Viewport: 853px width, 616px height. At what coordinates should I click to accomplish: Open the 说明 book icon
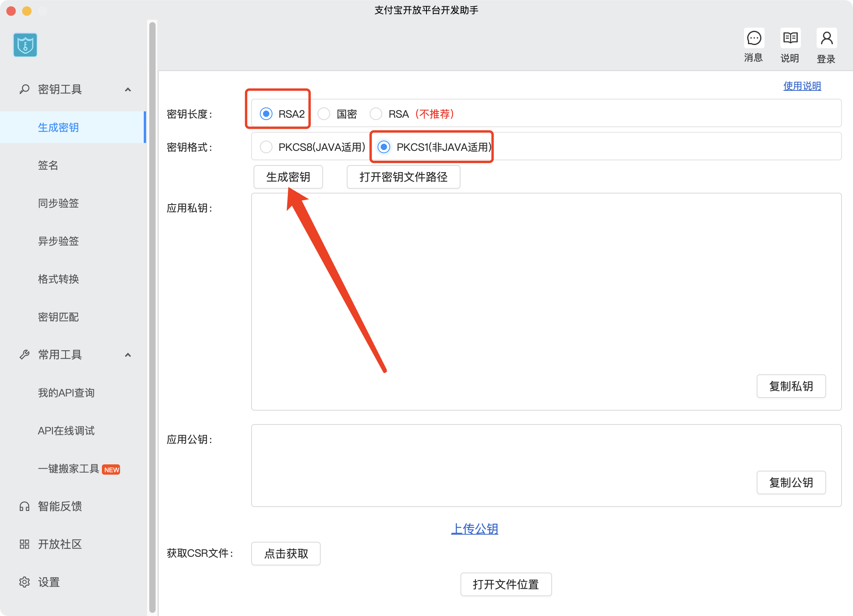pos(790,38)
